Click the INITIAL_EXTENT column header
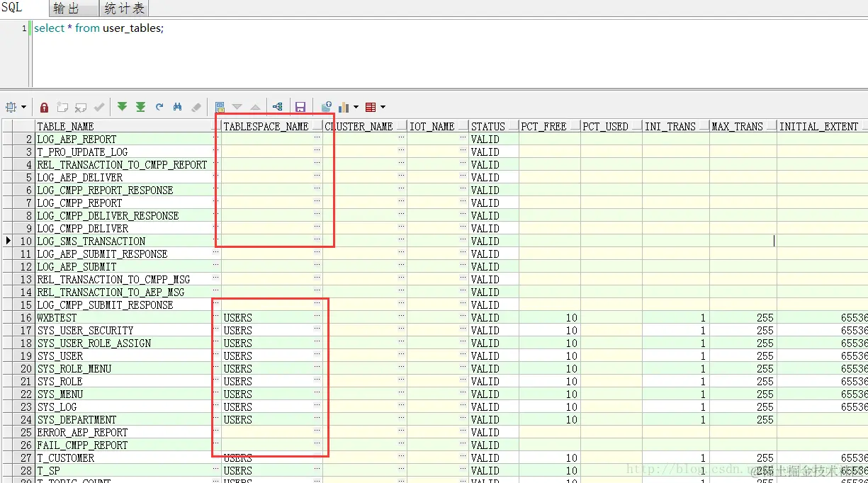The height and width of the screenshot is (483, 868). coord(822,126)
